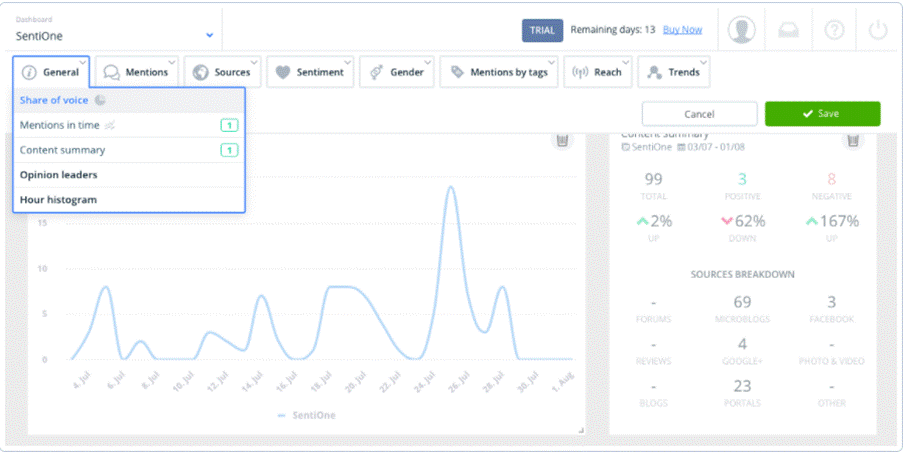Toggle the Content summary counter badge
This screenshot has width=903, height=452.
(229, 150)
